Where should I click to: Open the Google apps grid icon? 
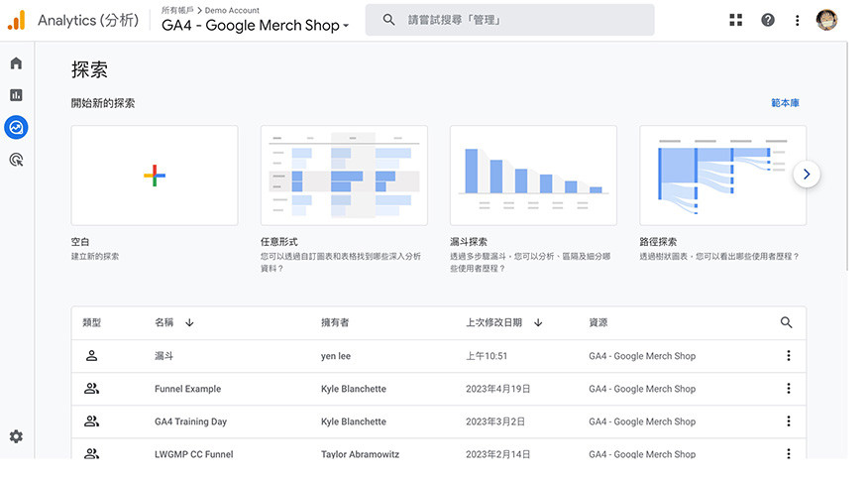(735, 20)
